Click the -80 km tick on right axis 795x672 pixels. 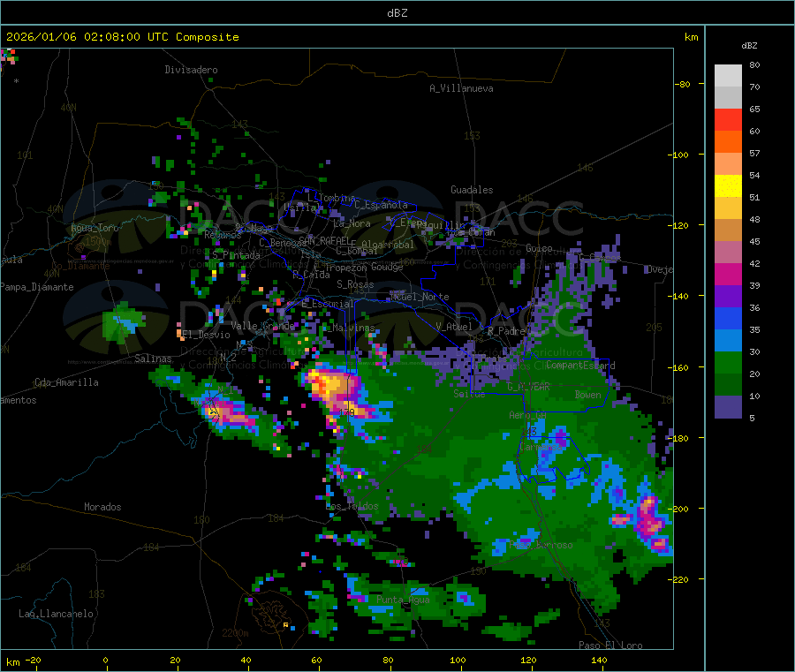(x=683, y=84)
